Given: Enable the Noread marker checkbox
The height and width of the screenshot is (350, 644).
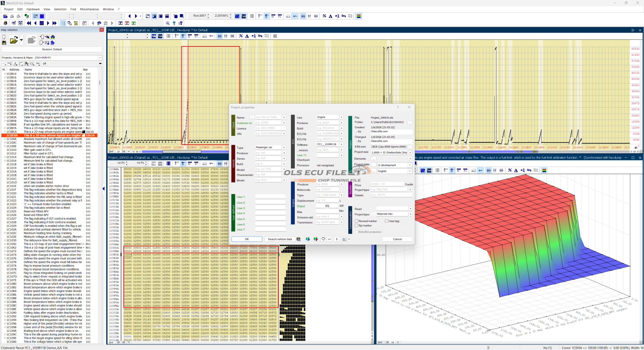Looking at the screenshot, I should coord(356,221).
